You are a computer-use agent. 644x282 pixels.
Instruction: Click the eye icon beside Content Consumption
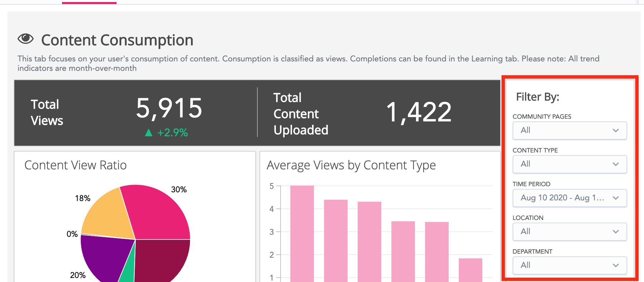[x=26, y=39]
